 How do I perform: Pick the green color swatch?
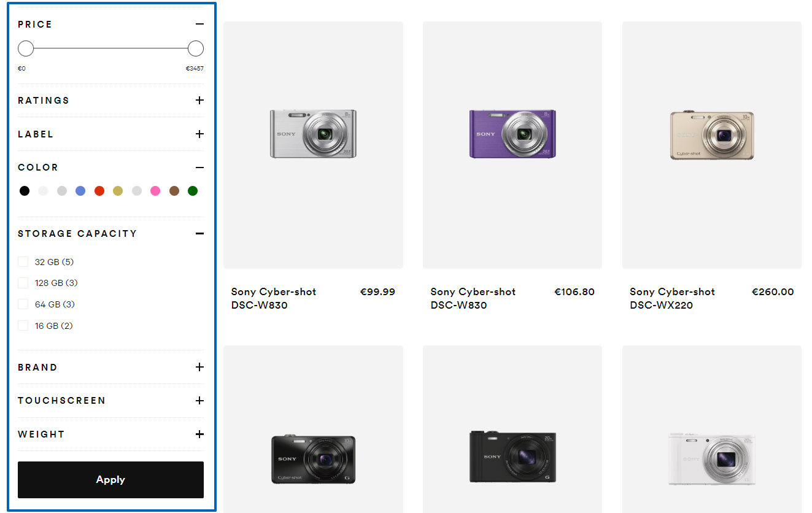[x=193, y=191]
